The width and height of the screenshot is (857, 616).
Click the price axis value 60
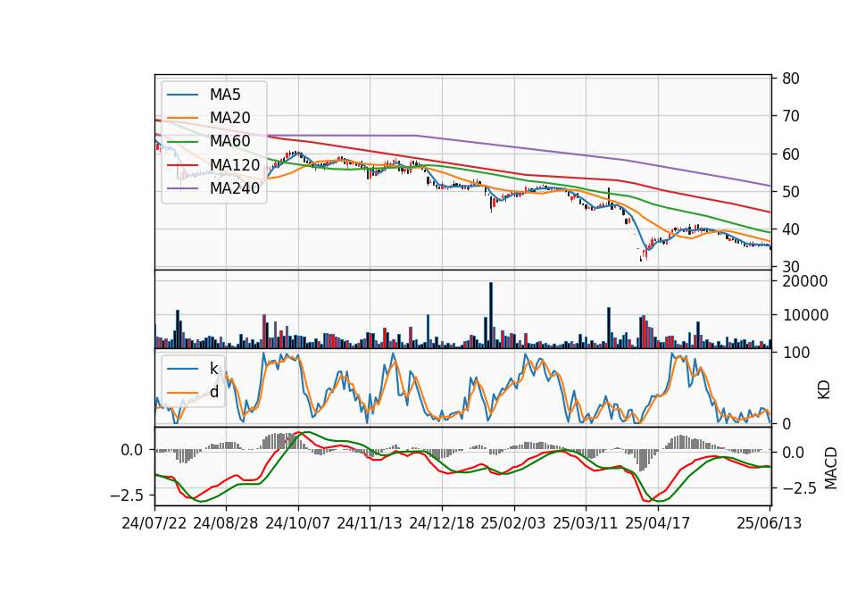791,154
